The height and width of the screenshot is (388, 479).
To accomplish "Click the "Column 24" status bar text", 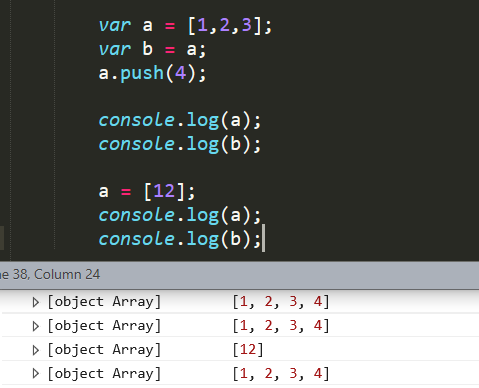I will click(x=67, y=274).
